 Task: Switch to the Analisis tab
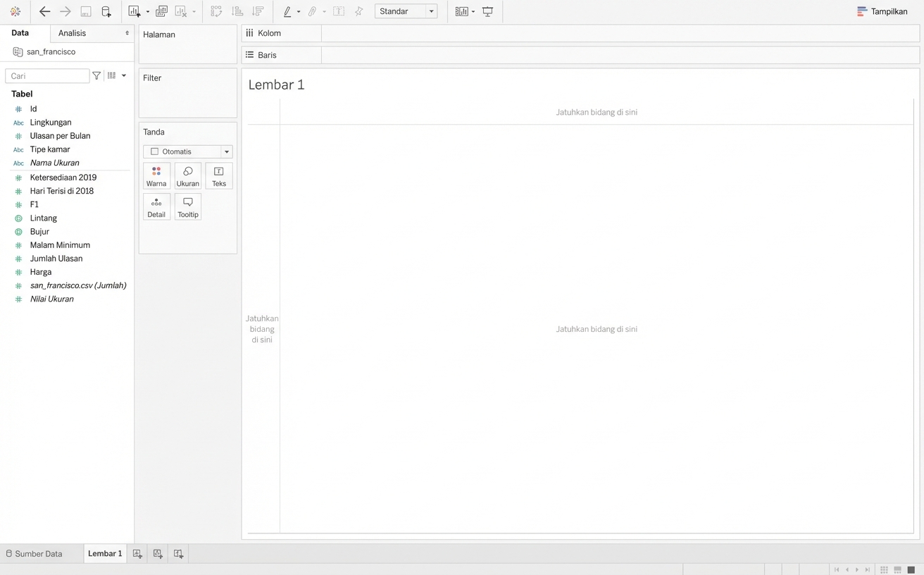tap(71, 32)
